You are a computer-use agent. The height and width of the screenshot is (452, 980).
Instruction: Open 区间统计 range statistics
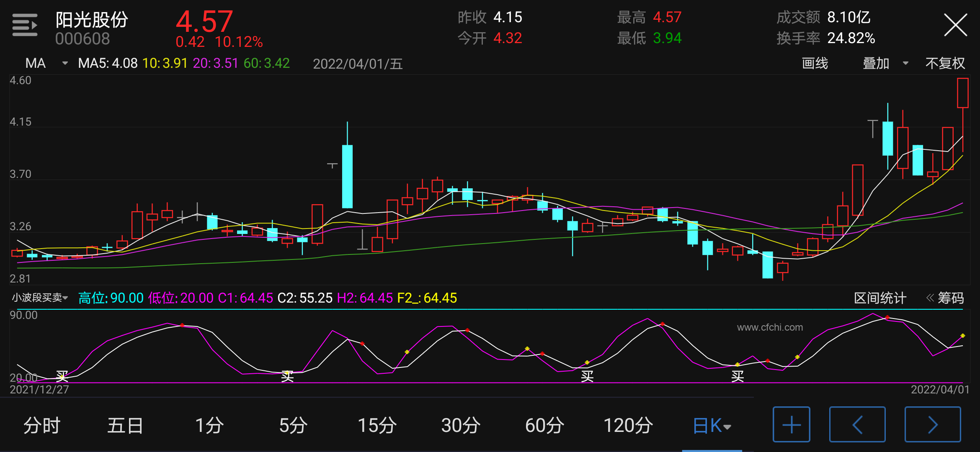click(880, 298)
